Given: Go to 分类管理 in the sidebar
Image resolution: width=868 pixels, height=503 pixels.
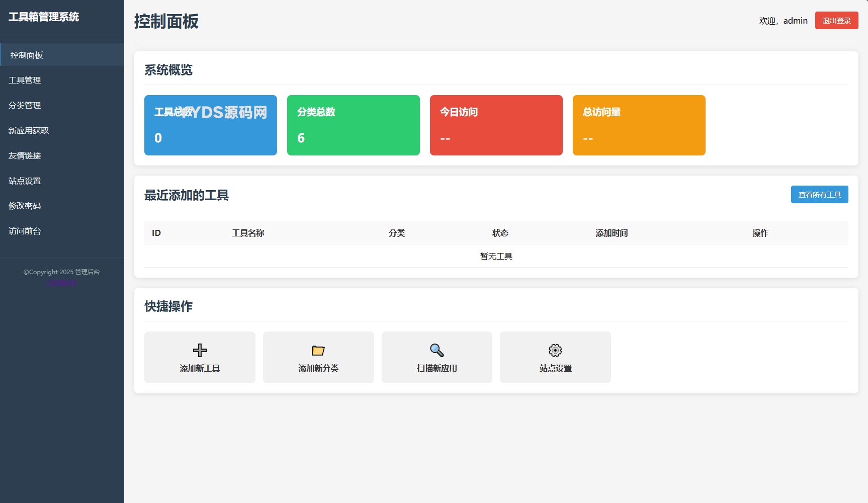Looking at the screenshot, I should 25,106.
